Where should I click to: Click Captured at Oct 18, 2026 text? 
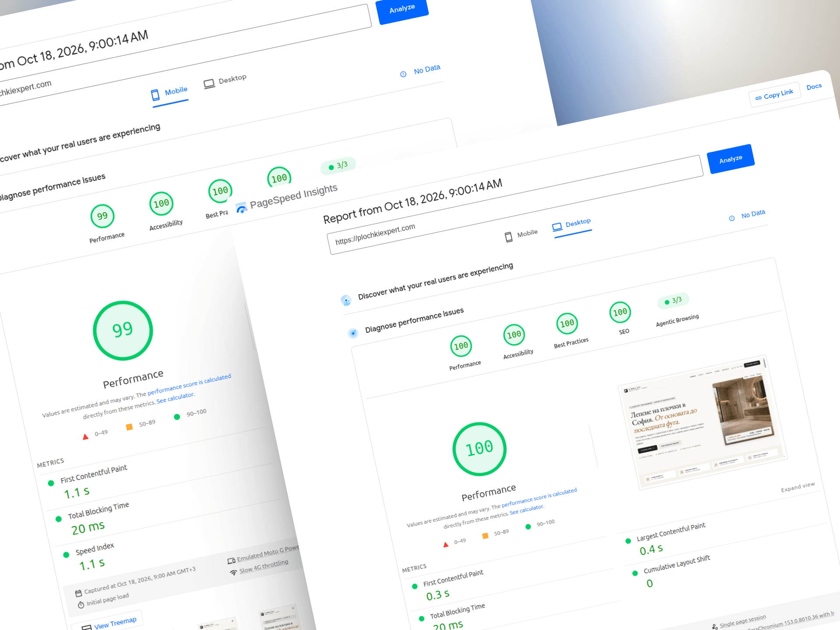pyautogui.click(x=140, y=581)
